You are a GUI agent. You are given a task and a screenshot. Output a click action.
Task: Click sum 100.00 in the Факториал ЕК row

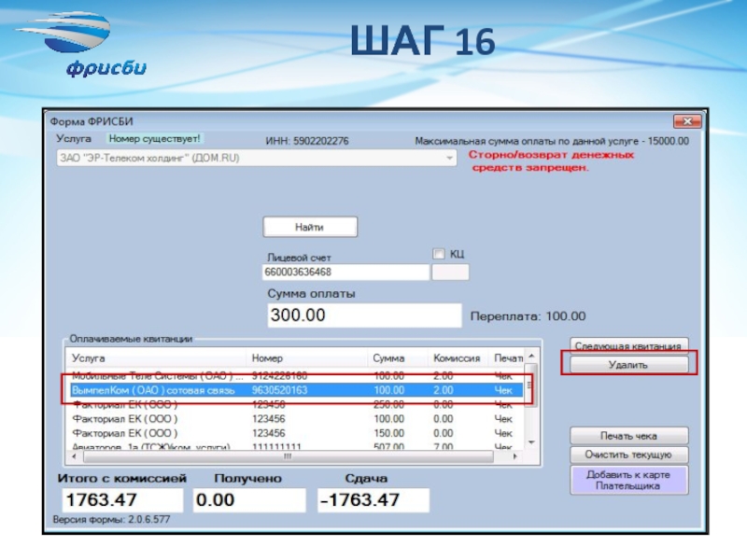(388, 419)
